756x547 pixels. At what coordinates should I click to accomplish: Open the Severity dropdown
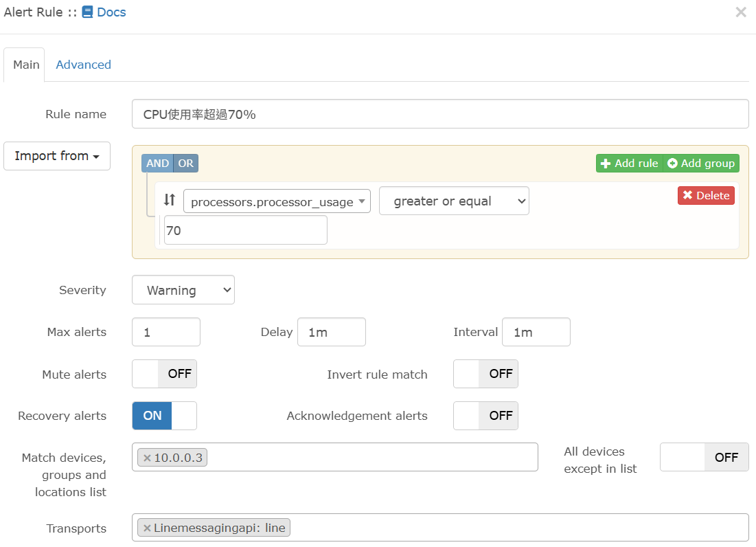(183, 290)
